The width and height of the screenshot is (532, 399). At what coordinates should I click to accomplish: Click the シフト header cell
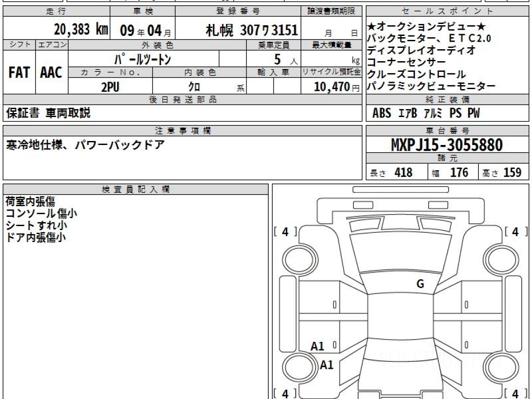(x=19, y=45)
